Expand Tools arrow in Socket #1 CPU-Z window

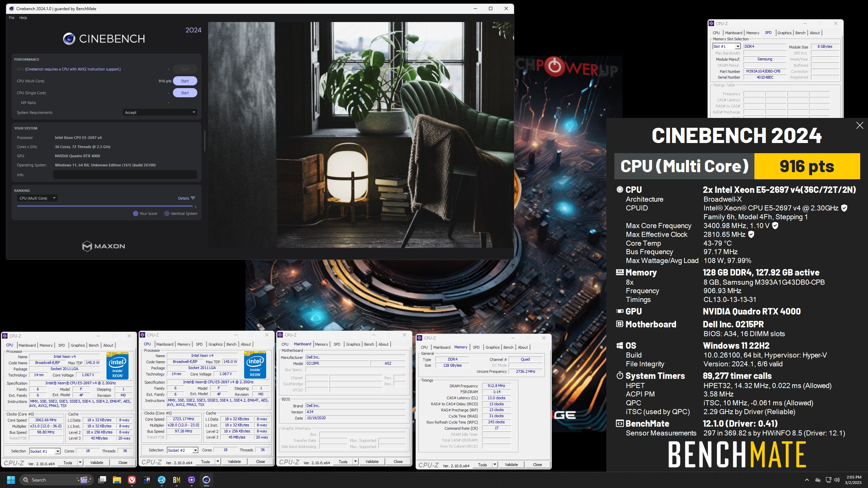[80, 463]
